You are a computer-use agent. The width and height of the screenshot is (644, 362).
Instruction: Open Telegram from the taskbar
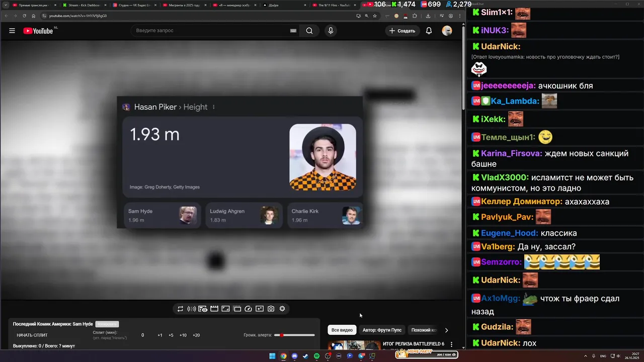pyautogui.click(x=361, y=356)
